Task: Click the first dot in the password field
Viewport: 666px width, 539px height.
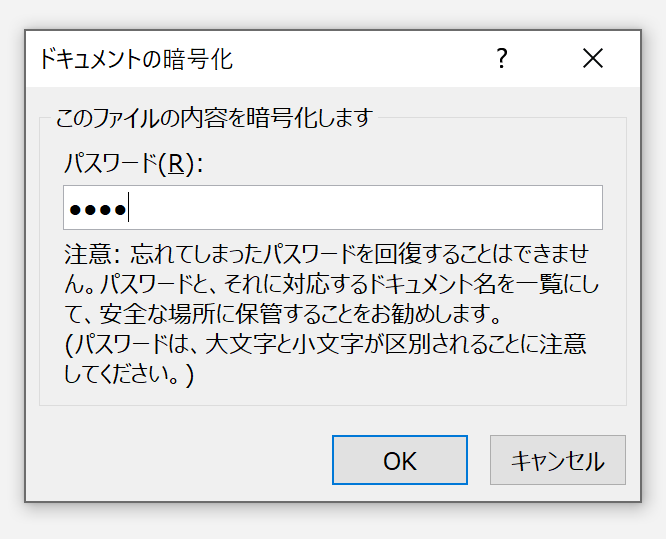Action: click(x=75, y=209)
